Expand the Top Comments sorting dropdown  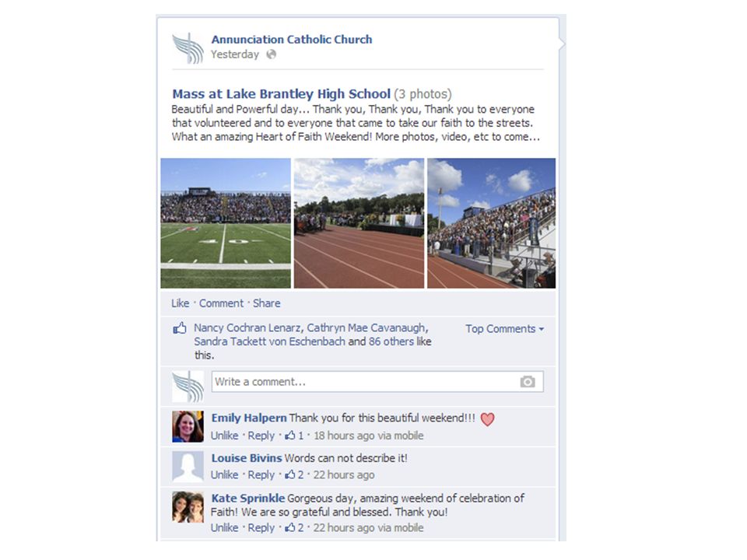[x=504, y=329]
